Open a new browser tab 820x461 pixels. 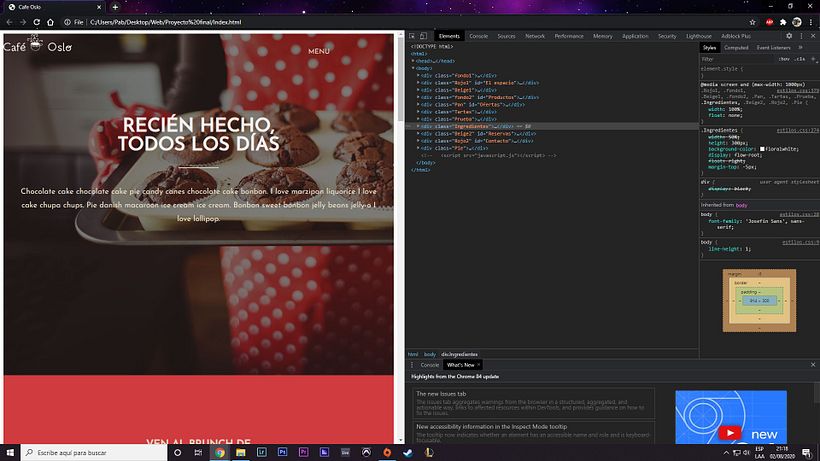coord(115,7)
